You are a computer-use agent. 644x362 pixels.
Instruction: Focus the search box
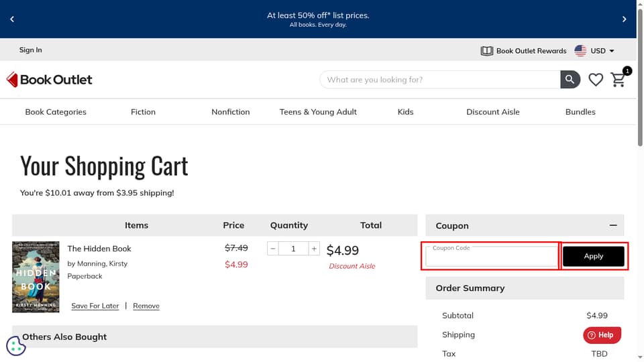point(440,80)
